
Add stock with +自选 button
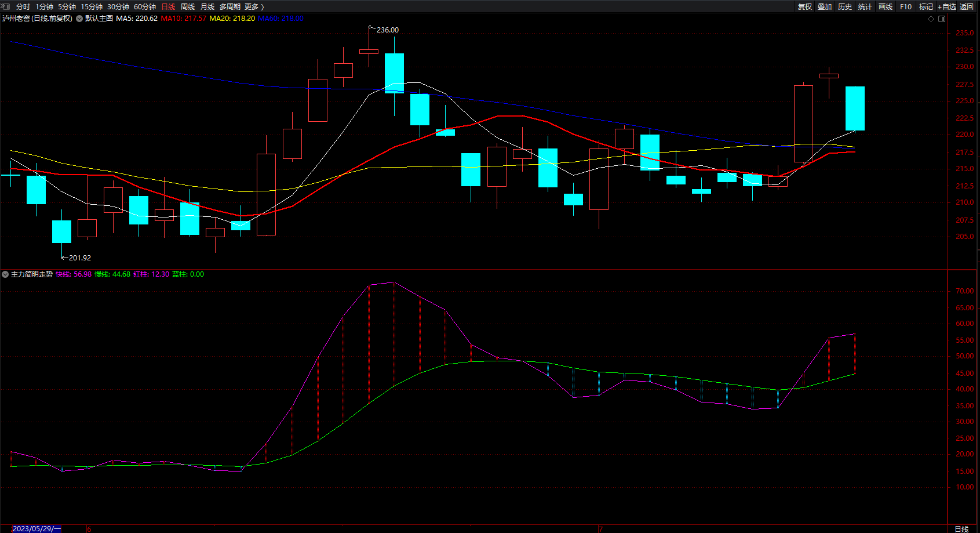(947, 7)
